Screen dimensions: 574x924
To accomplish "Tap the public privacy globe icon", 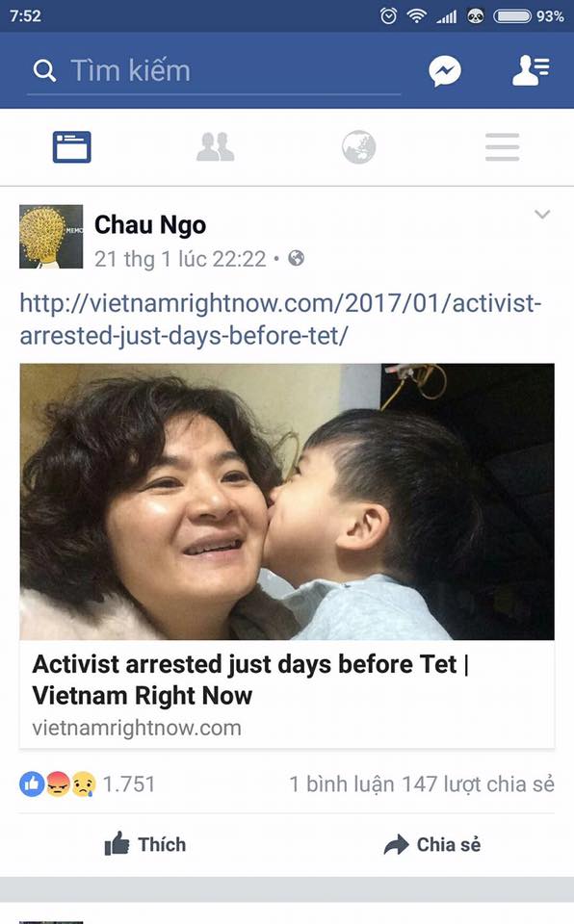I will tap(296, 258).
